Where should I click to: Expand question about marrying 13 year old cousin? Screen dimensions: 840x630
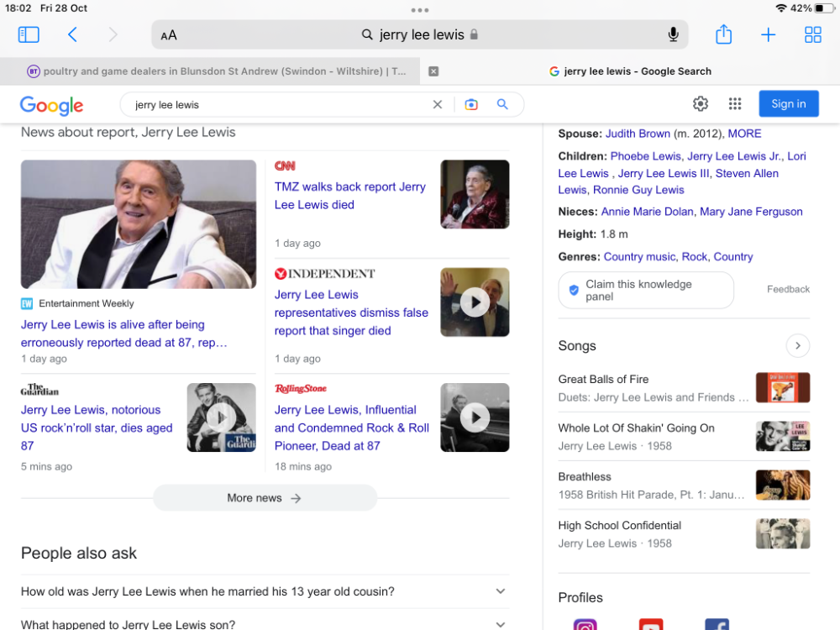[501, 591]
